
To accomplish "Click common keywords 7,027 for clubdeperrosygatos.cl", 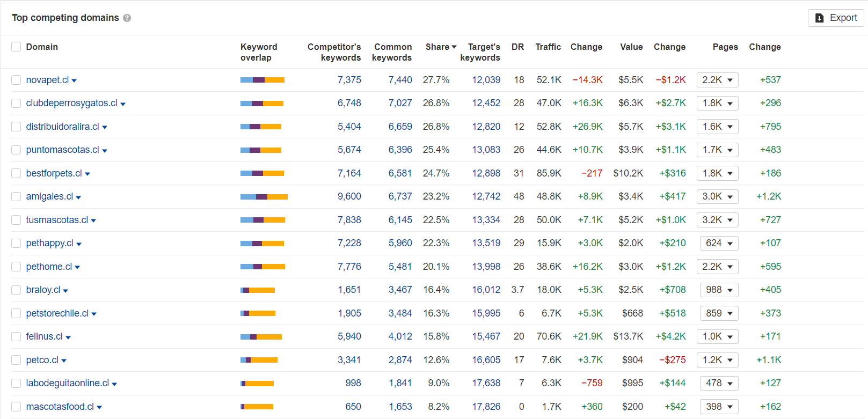I will [x=400, y=103].
